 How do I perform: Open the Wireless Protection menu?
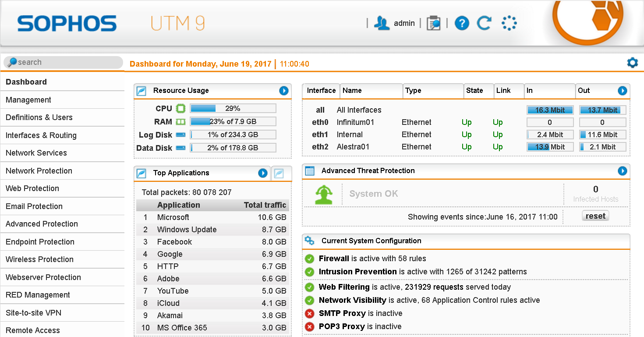[x=62, y=259]
